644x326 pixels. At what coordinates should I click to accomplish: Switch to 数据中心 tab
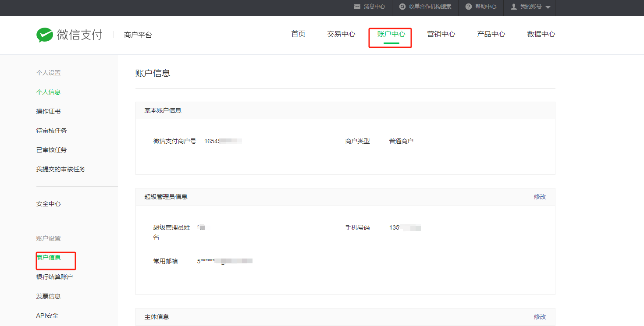(x=541, y=34)
